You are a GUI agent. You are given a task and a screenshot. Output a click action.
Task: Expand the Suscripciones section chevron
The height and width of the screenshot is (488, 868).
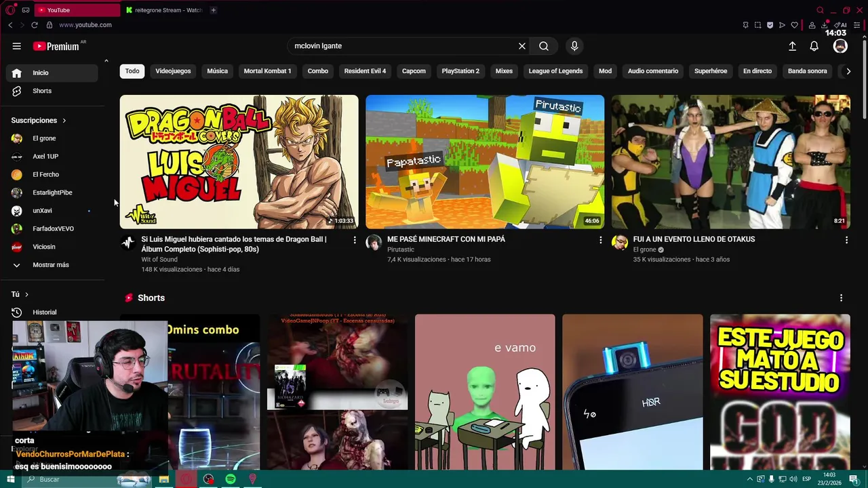(x=64, y=121)
